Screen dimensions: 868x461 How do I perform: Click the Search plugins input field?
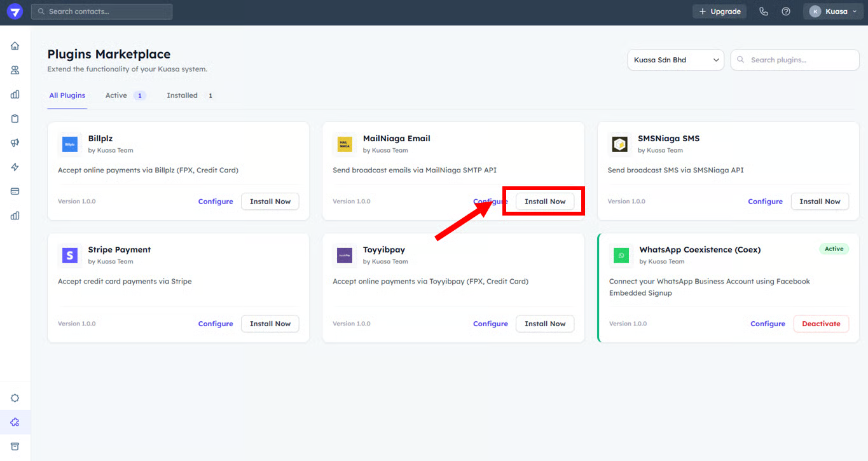(x=801, y=60)
